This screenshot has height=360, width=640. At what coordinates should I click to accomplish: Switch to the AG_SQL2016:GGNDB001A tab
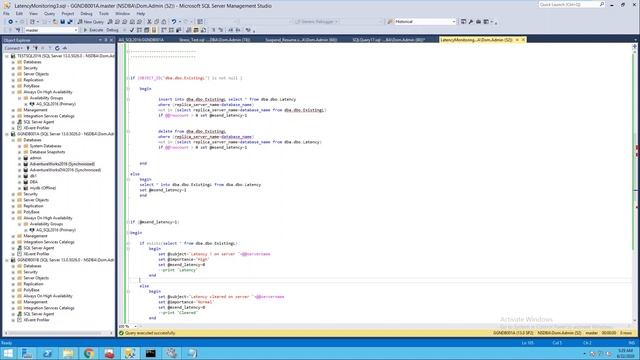[141, 40]
